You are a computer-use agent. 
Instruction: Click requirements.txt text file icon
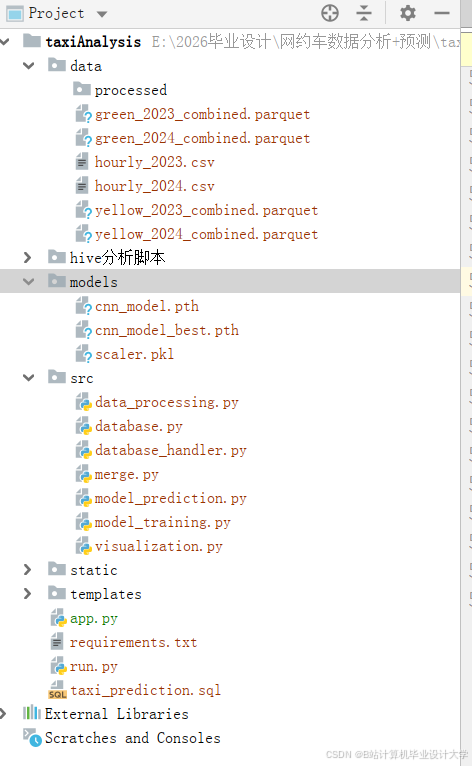point(57,641)
